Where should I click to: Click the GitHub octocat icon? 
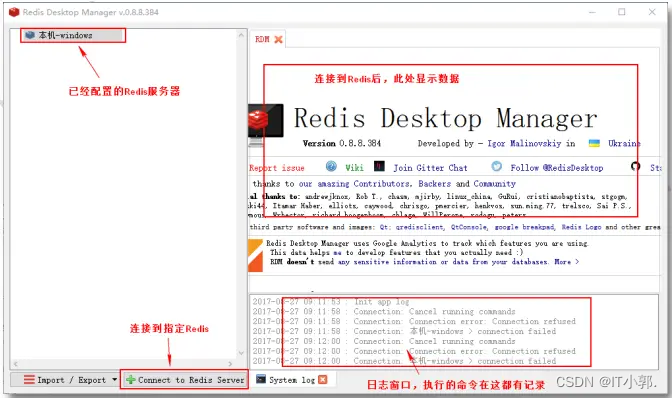[636, 166]
